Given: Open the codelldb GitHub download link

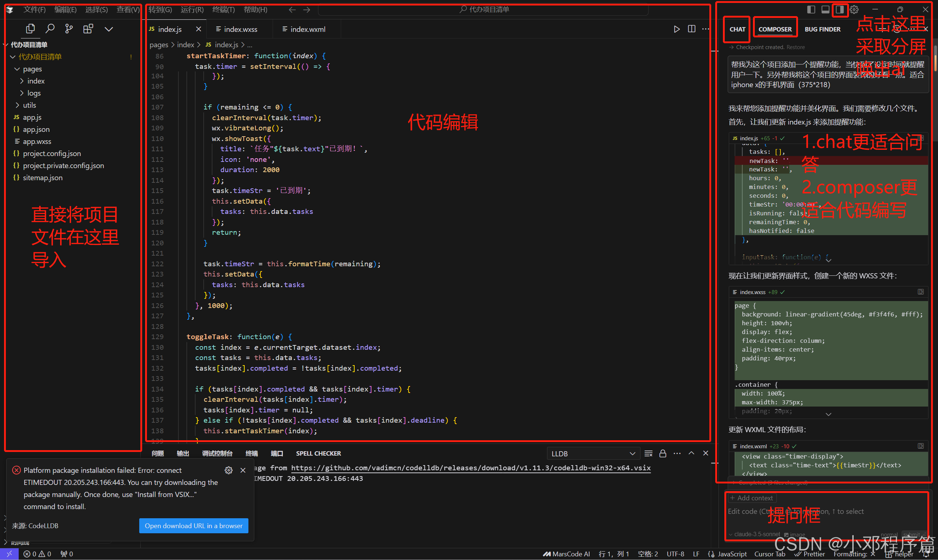Looking at the screenshot, I should point(470,468).
